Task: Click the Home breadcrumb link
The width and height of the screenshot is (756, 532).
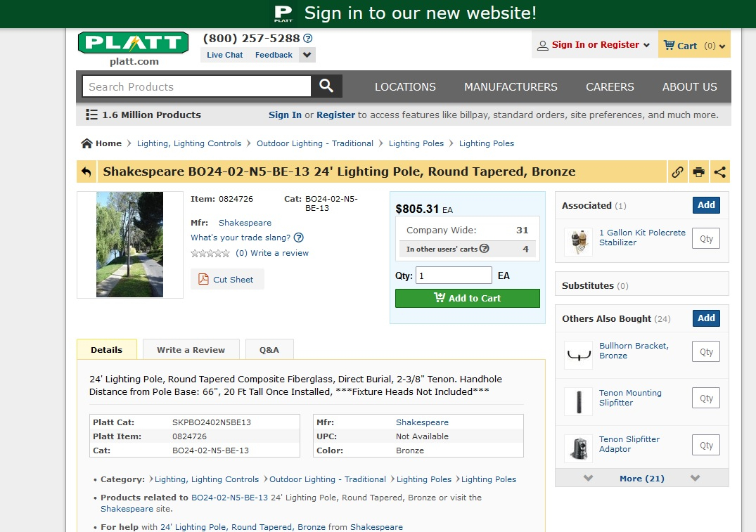Action: [108, 143]
